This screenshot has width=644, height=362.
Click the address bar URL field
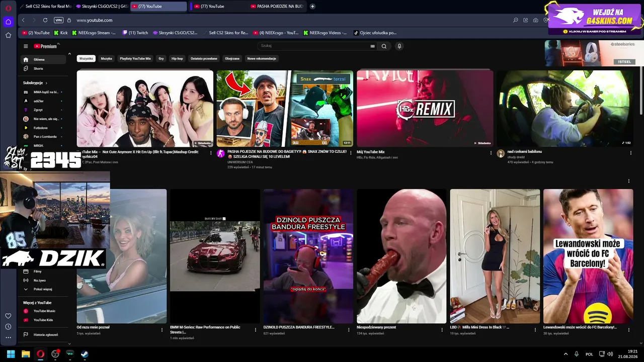coord(292,20)
